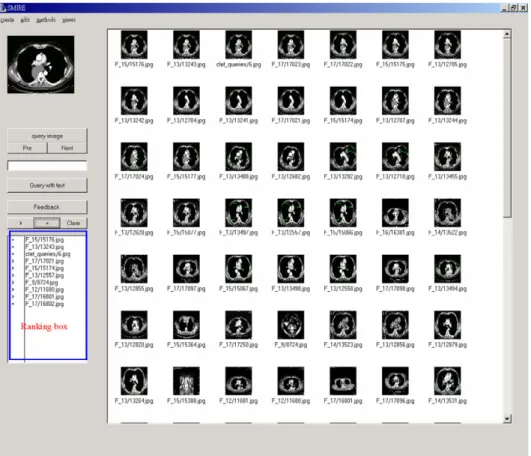Open result thumbnail F_13/12558.jpg
This screenshot has height=456, width=531.
tap(343, 269)
